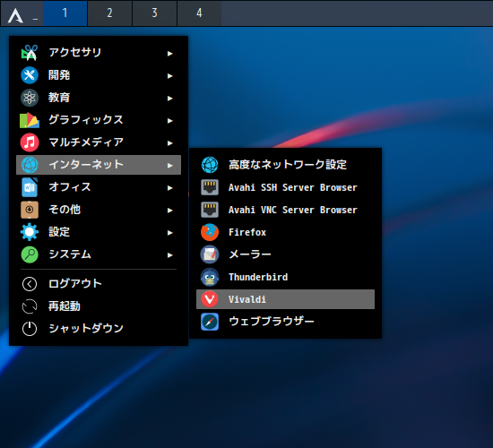Open the その他 menu category
Screen dimensions: 493x448
(x=99, y=210)
